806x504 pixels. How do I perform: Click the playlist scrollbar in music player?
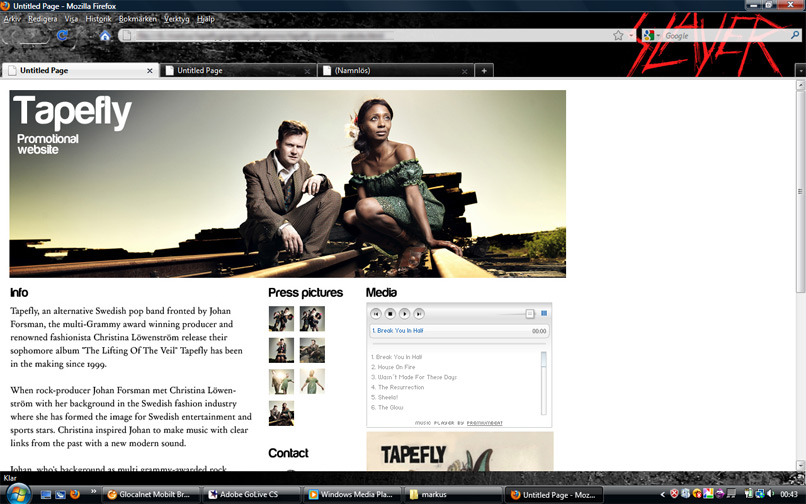544,383
